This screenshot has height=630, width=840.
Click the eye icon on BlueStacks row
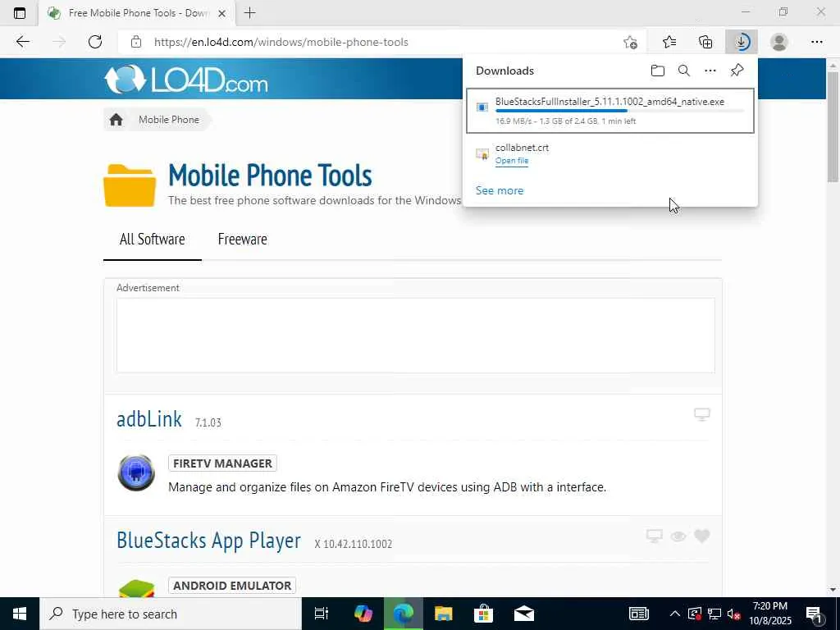(678, 536)
